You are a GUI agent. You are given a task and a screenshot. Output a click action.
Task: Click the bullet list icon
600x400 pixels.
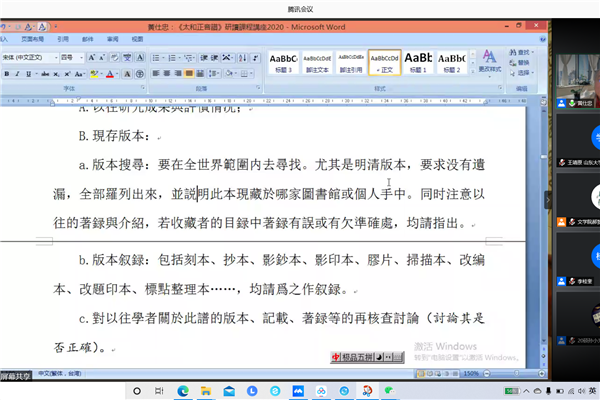coord(156,58)
